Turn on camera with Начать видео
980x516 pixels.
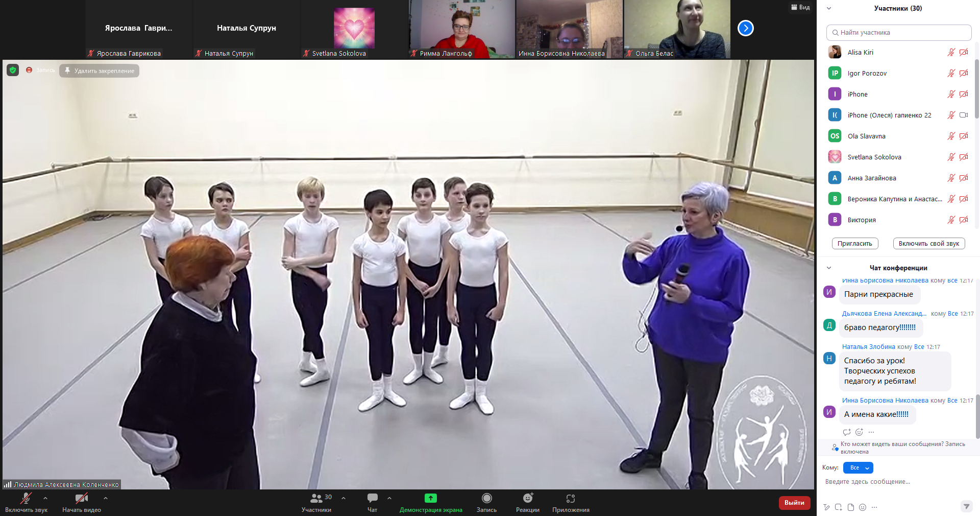click(81, 499)
